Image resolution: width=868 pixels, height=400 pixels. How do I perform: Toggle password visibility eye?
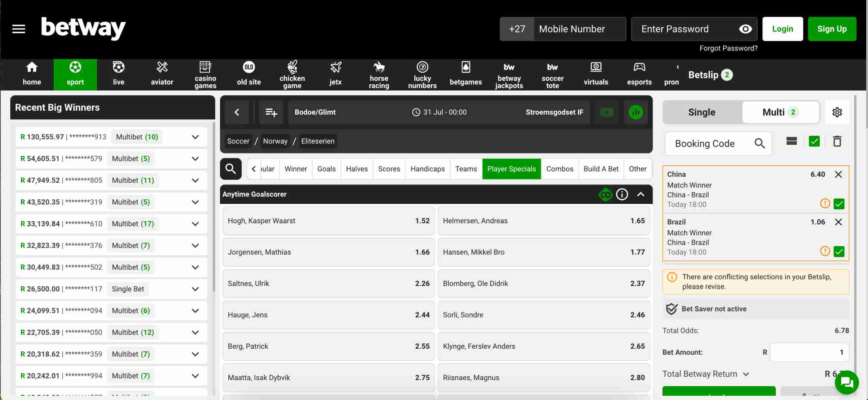[x=745, y=29]
